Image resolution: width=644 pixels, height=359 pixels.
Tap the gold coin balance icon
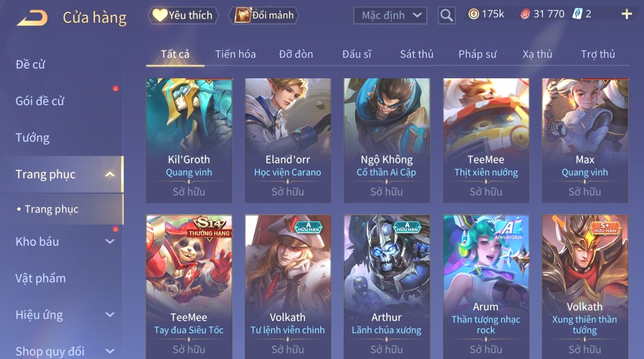click(473, 15)
